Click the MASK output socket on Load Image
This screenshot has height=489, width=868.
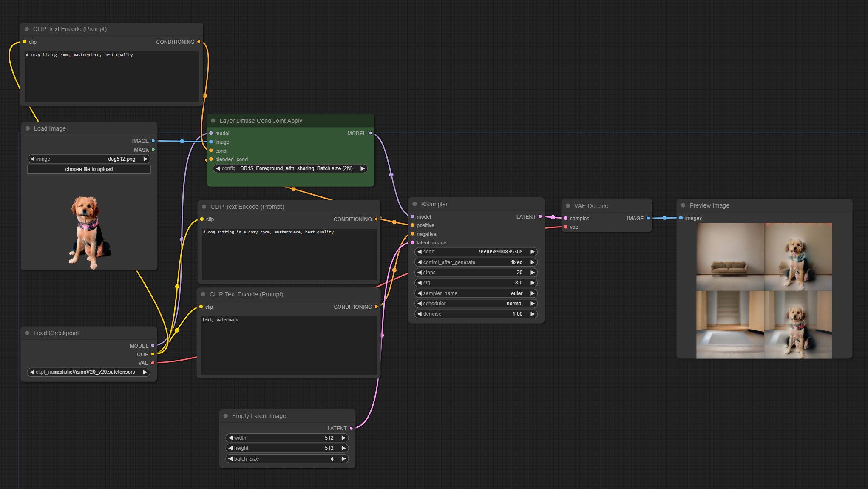(x=153, y=150)
